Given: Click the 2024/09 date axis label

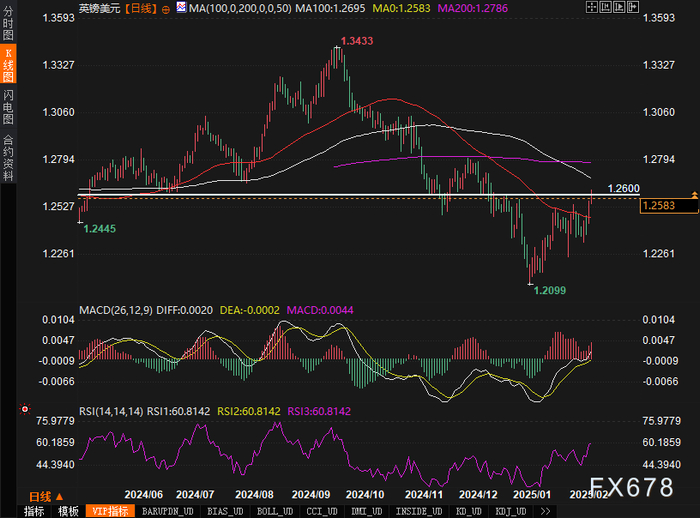Looking at the screenshot, I should pos(311,494).
